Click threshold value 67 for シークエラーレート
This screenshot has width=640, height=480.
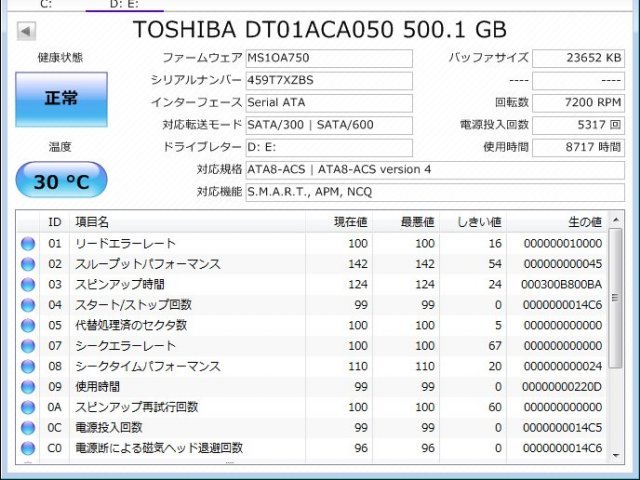pos(495,346)
